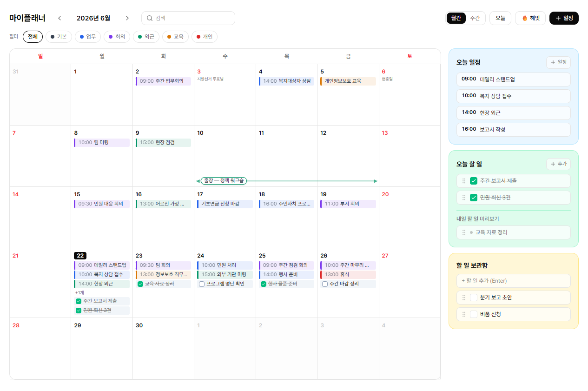This screenshot has height=391, width=588.
Task: Click the 2026년 6월 month title
Action: click(x=93, y=18)
